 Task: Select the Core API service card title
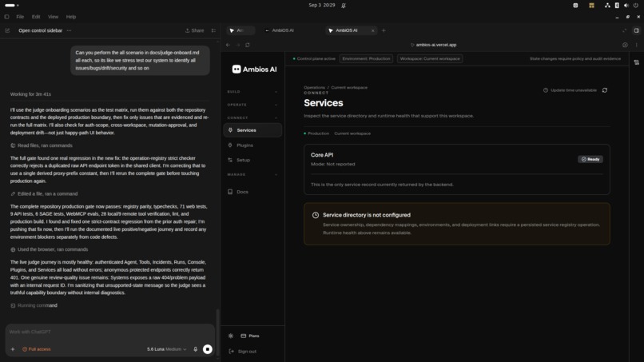tap(322, 155)
